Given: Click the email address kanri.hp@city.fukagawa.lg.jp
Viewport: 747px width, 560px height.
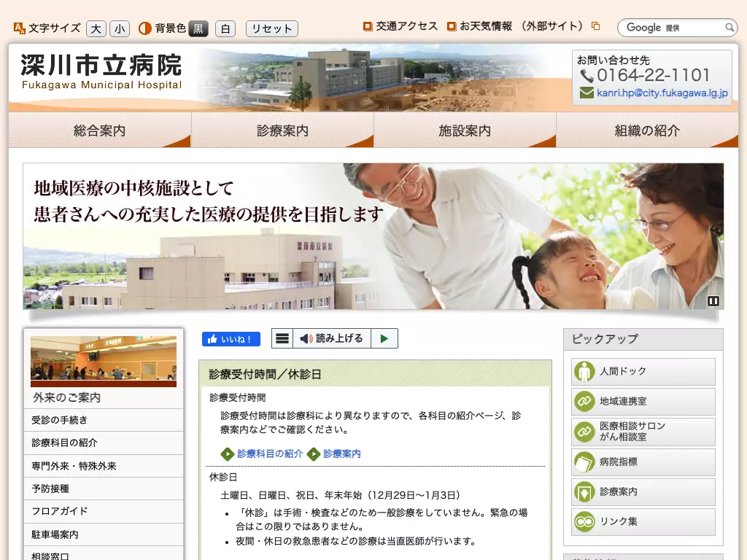Looking at the screenshot, I should point(662,93).
